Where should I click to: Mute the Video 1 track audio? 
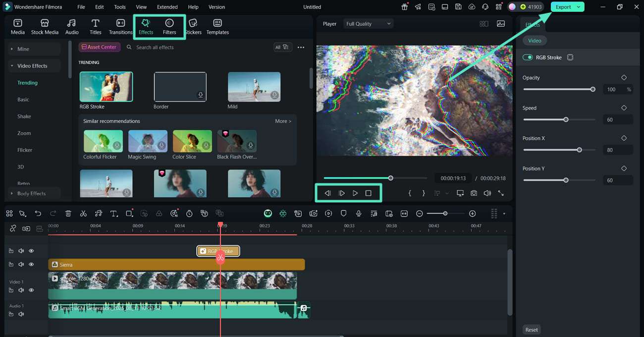[x=21, y=290]
